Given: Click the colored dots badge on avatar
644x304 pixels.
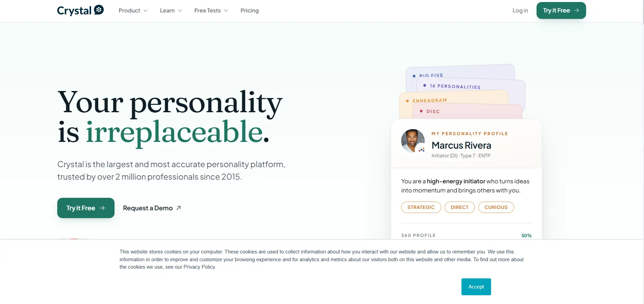Looking at the screenshot, I should 421,150.
